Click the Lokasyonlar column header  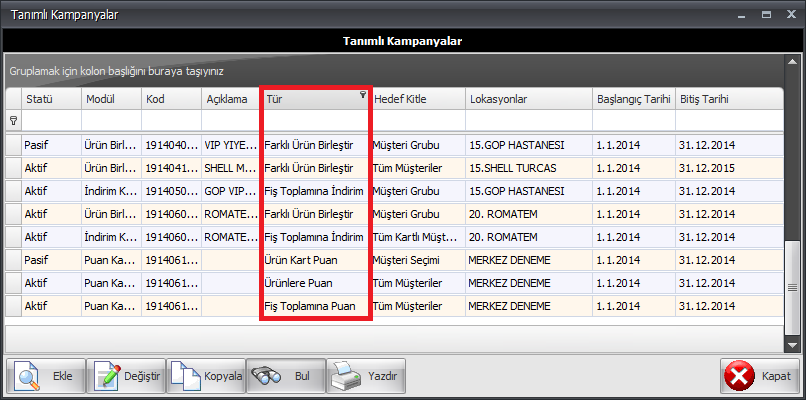(x=497, y=99)
